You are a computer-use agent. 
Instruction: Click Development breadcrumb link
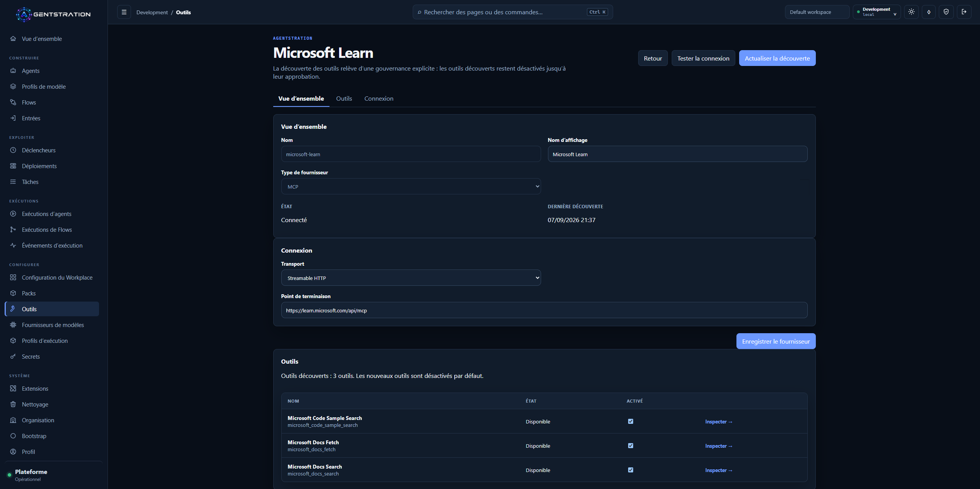click(152, 12)
